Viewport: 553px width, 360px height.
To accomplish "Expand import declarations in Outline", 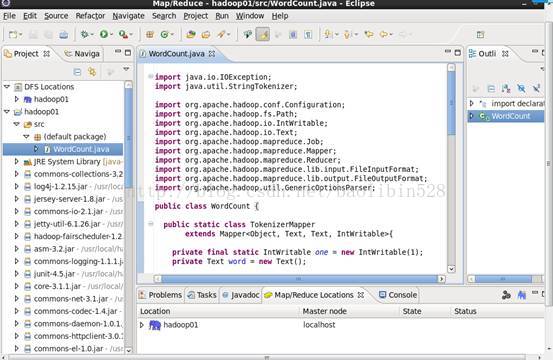I will pos(472,103).
